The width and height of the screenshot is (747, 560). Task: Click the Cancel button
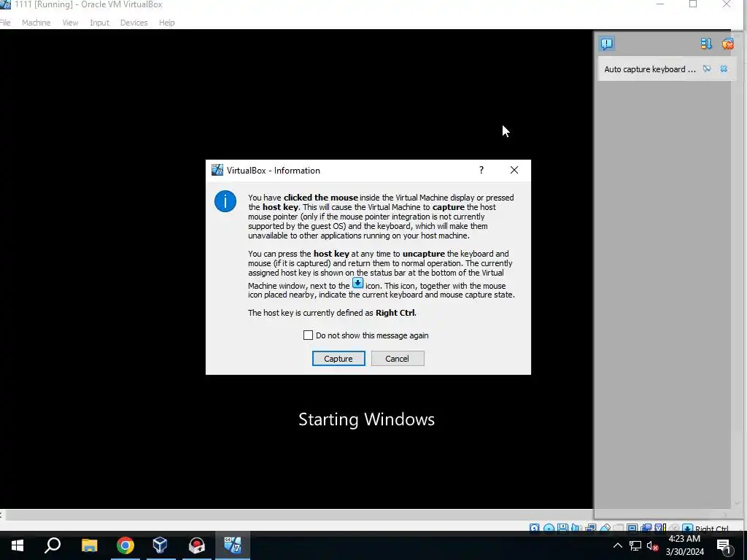coord(398,359)
